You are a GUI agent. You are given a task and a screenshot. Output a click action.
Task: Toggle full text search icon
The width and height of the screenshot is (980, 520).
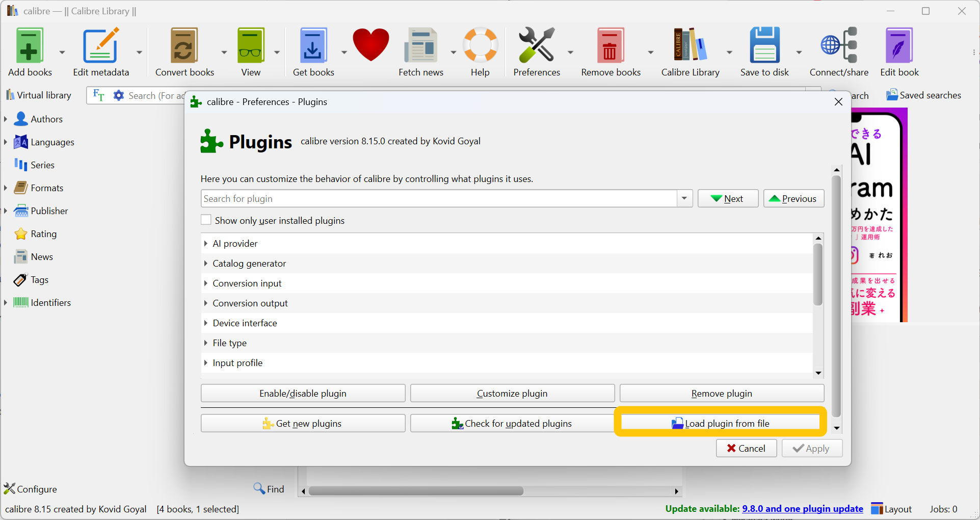pyautogui.click(x=99, y=95)
